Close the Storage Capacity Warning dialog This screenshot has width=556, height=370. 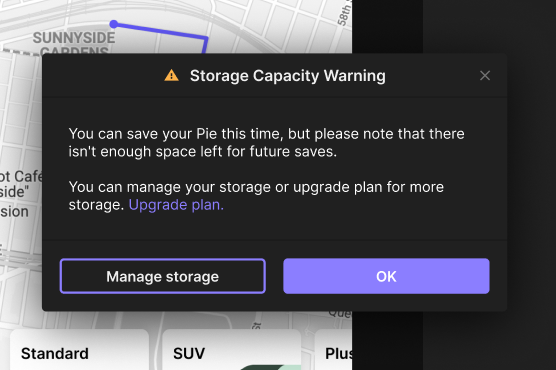pyautogui.click(x=485, y=75)
